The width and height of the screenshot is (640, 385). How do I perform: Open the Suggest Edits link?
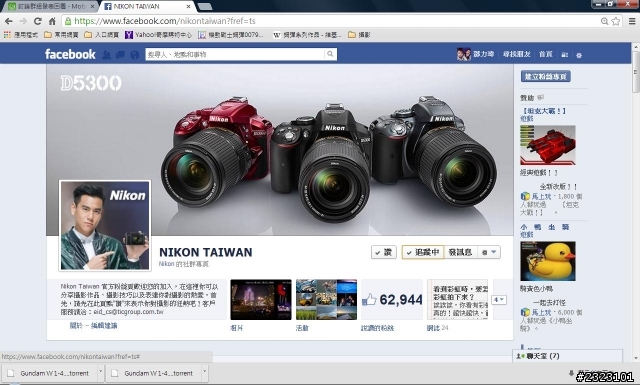pyautogui.click(x=104, y=325)
